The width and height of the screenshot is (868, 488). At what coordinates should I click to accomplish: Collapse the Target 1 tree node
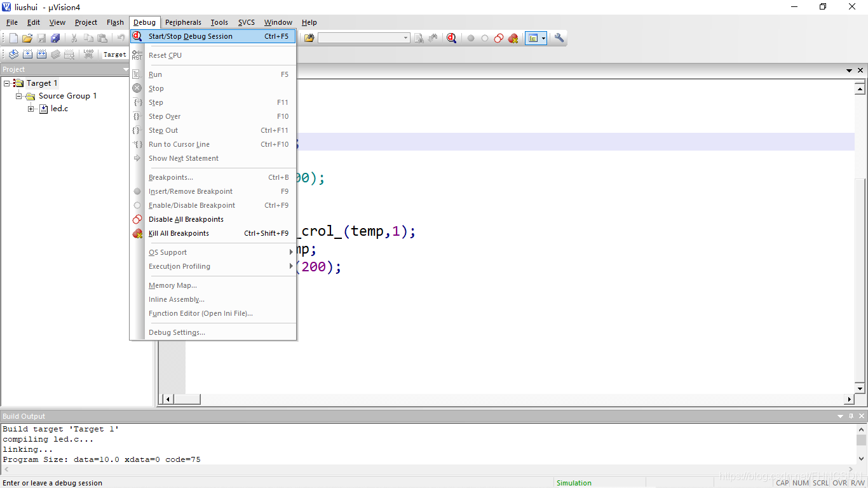tap(7, 83)
